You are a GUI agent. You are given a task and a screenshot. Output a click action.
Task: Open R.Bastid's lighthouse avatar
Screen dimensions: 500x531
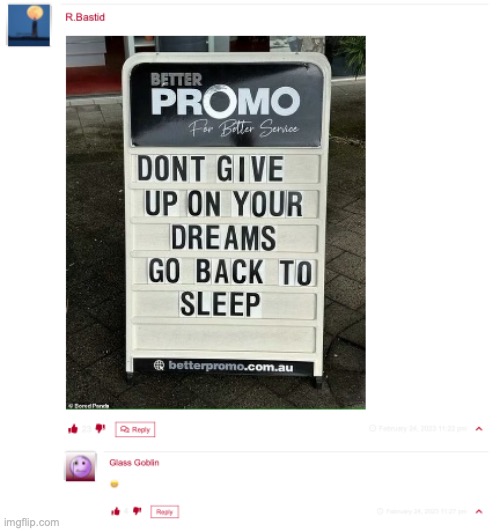pyautogui.click(x=29, y=25)
